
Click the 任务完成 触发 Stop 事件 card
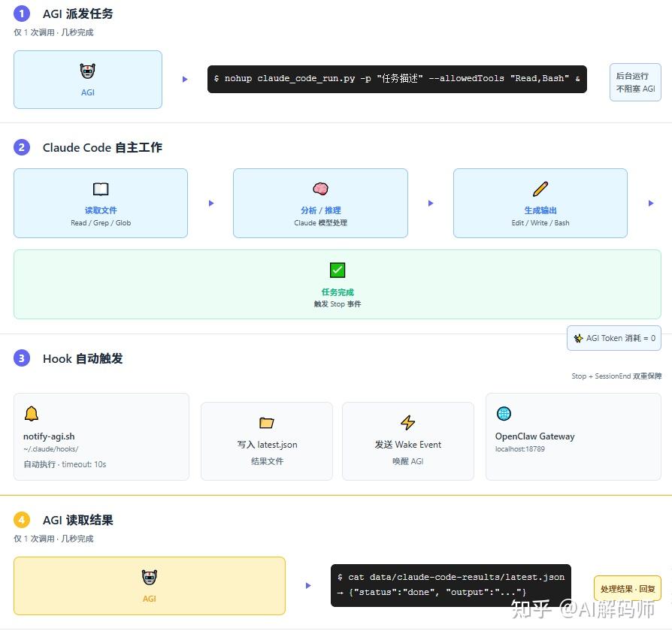pyautogui.click(x=338, y=285)
